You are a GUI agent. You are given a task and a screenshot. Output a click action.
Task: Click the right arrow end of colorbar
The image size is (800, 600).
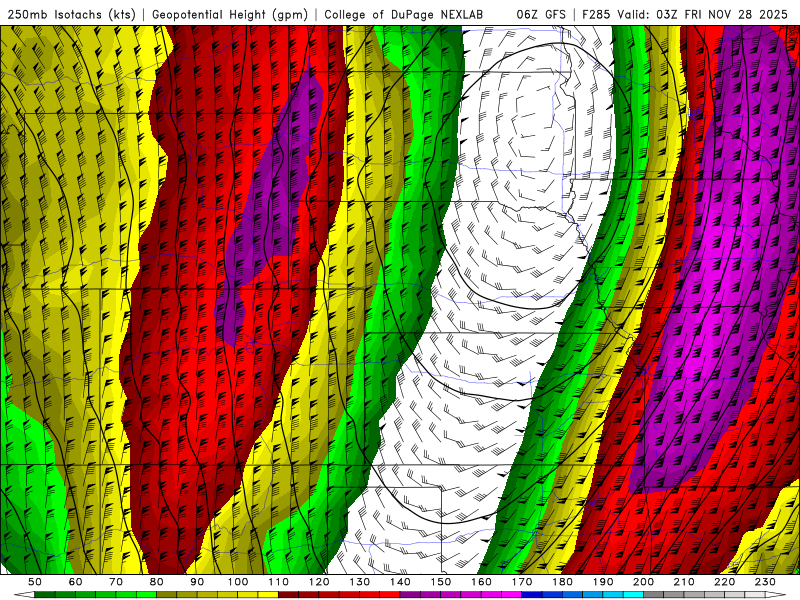[776, 594]
